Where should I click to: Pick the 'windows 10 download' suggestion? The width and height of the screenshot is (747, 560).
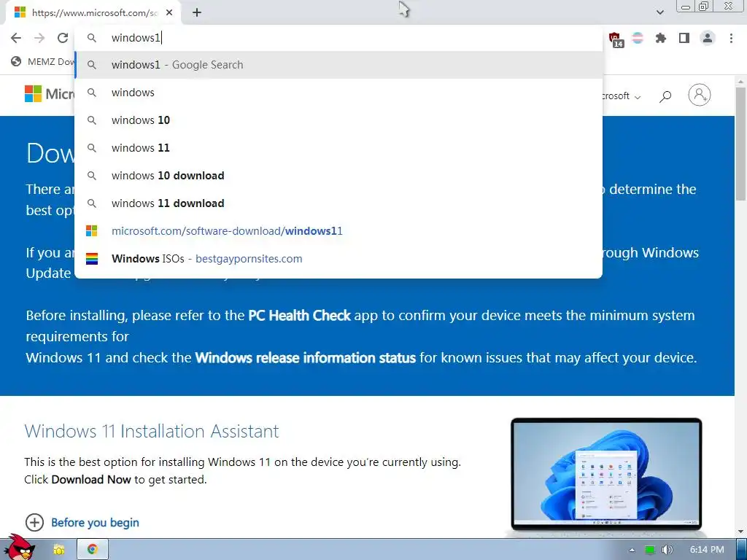(338, 175)
